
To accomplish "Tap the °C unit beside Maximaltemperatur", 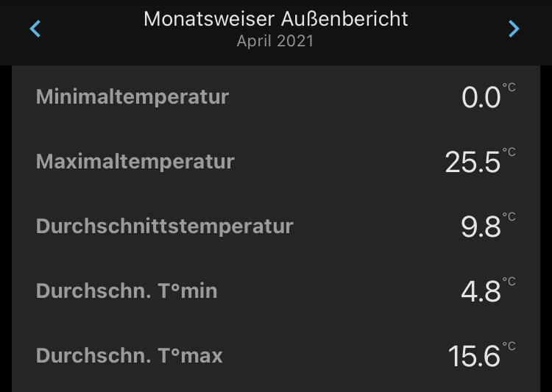I will tap(509, 152).
